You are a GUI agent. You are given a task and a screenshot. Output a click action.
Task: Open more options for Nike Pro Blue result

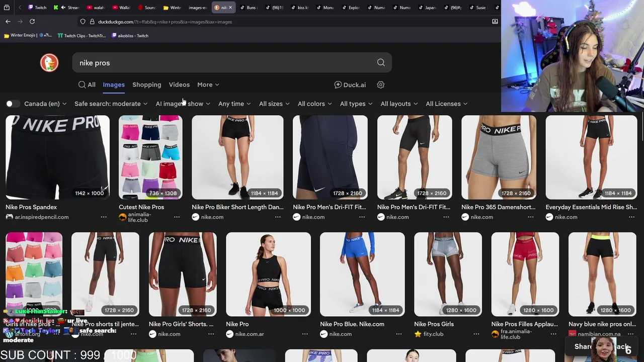[x=399, y=334]
